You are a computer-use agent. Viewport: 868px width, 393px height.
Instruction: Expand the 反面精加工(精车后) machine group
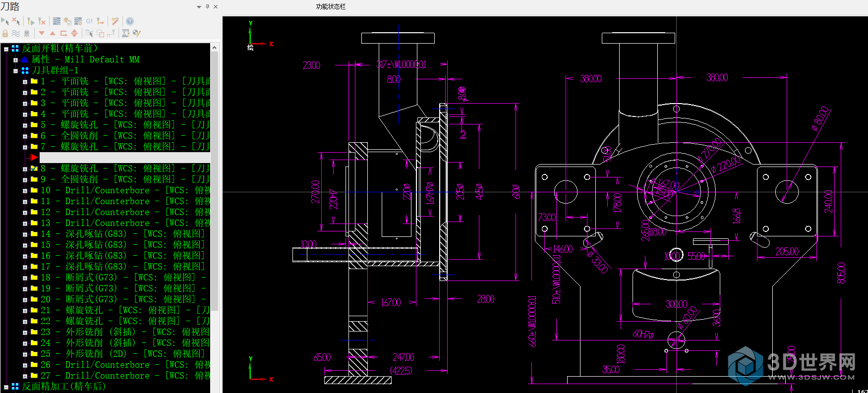[x=6, y=387]
